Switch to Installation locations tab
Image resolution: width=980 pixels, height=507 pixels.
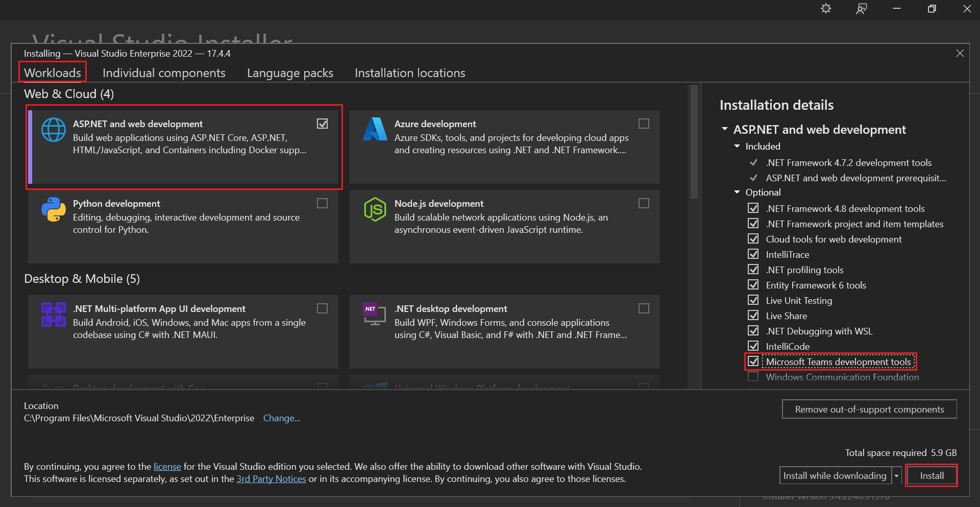point(410,73)
